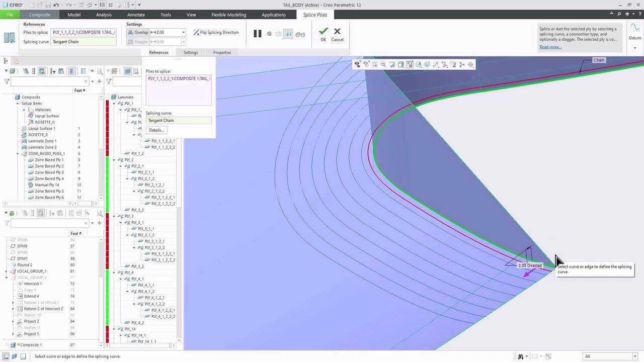The height and width of the screenshot is (362, 644).
Task: Collapse the ZONE_BASED_PLIES_1 tree node
Action: (x=18, y=154)
